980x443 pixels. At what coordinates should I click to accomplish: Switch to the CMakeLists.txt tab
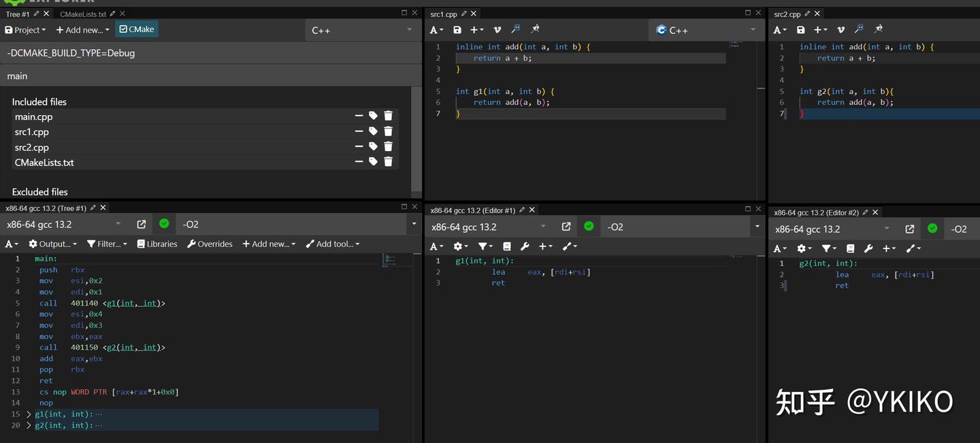(83, 14)
